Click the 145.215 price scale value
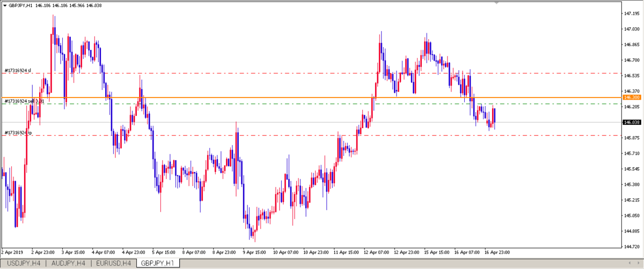This screenshot has width=644, height=269. coord(631,200)
